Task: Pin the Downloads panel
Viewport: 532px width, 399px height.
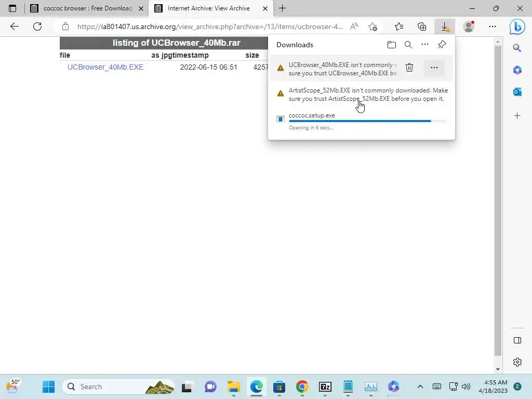Action: coord(442,45)
